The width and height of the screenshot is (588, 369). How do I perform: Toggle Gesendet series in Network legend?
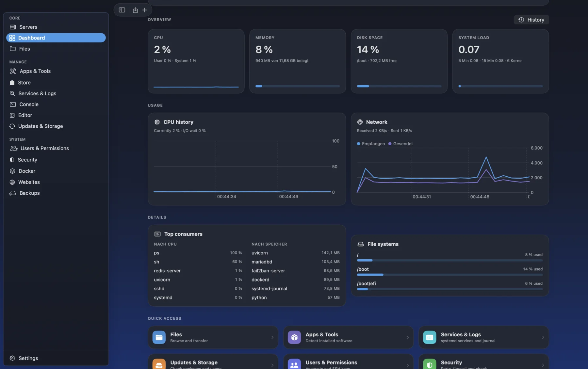400,144
